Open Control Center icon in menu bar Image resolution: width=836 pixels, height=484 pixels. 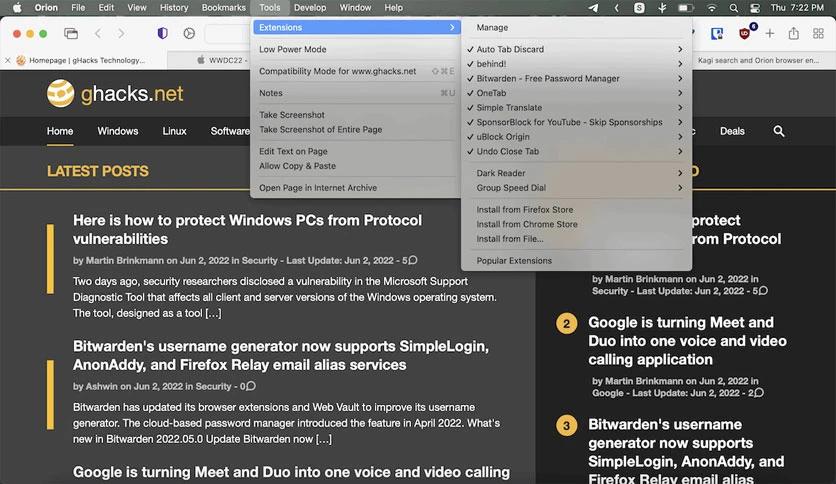click(755, 7)
